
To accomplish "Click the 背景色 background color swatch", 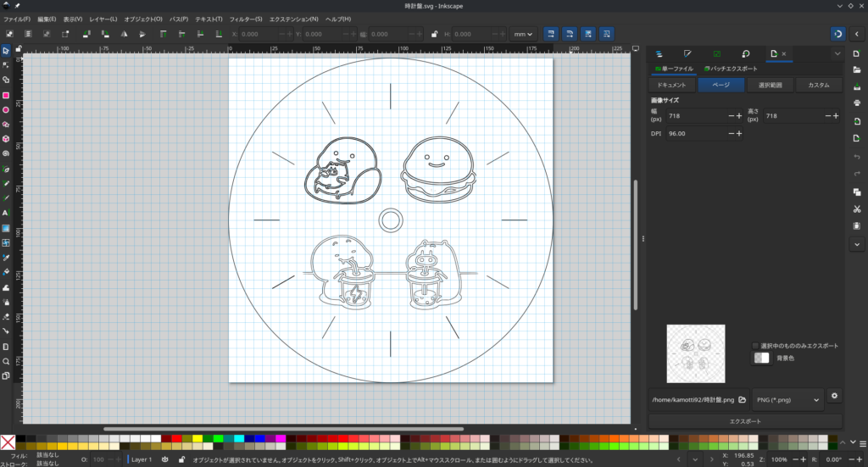I will [761, 359].
